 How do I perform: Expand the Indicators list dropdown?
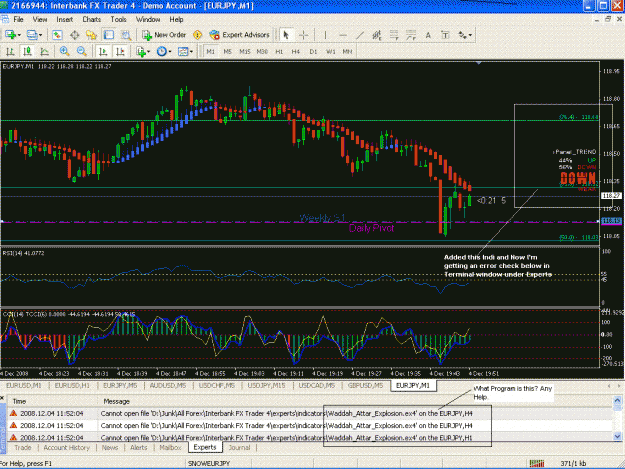(x=148, y=51)
